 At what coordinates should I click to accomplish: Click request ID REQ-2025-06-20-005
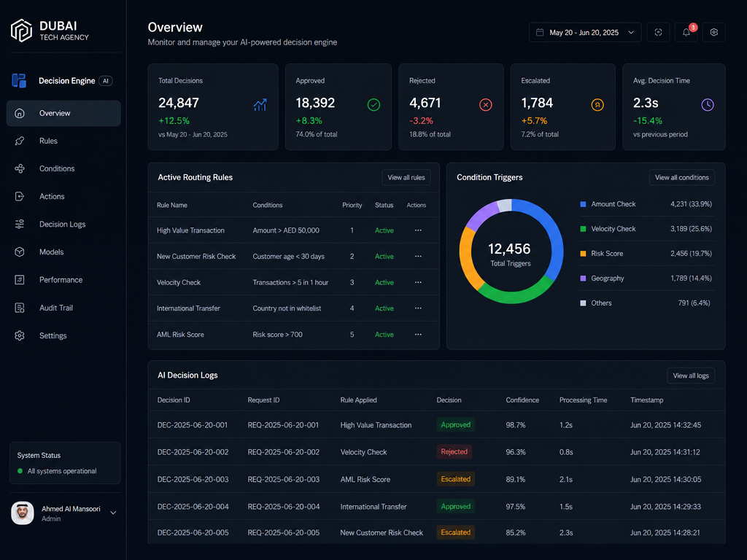click(284, 533)
